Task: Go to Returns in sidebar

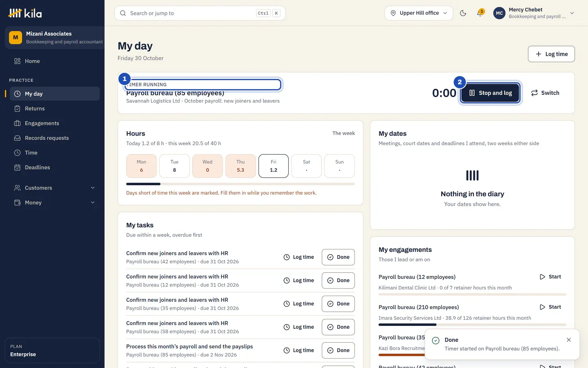Action: (55, 108)
